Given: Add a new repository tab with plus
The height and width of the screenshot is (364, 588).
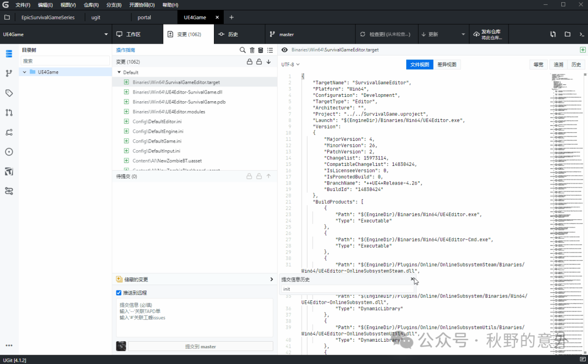Looking at the screenshot, I should pyautogui.click(x=231, y=17).
